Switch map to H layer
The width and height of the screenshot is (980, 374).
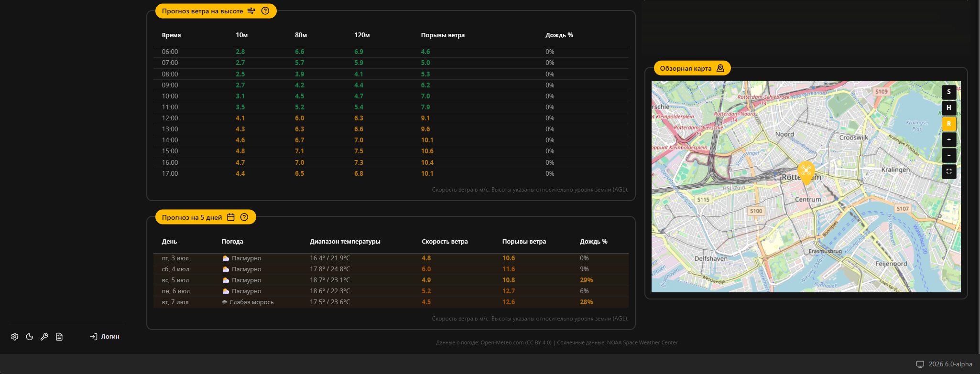[949, 108]
